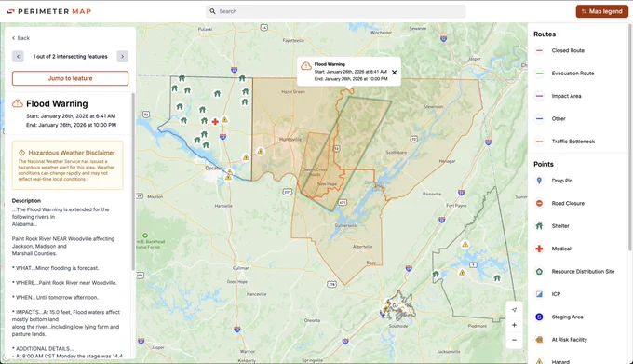Click the Huntsville city label

[x=290, y=140]
